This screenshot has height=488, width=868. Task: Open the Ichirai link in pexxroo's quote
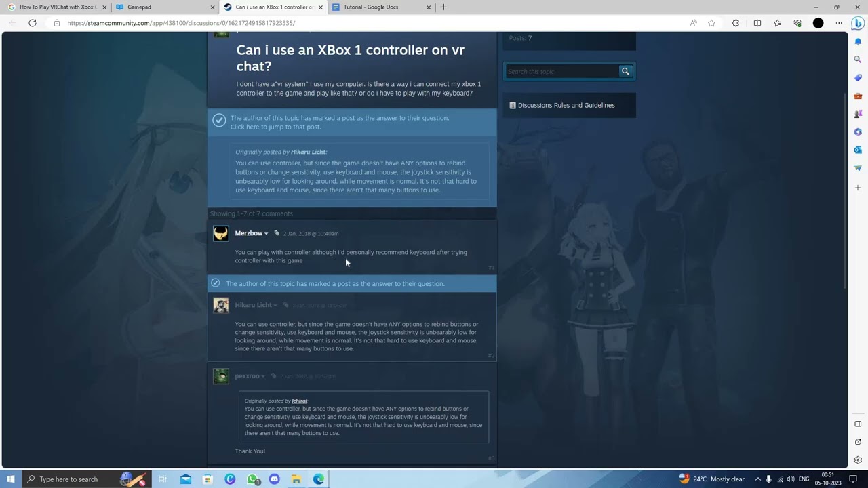299,401
